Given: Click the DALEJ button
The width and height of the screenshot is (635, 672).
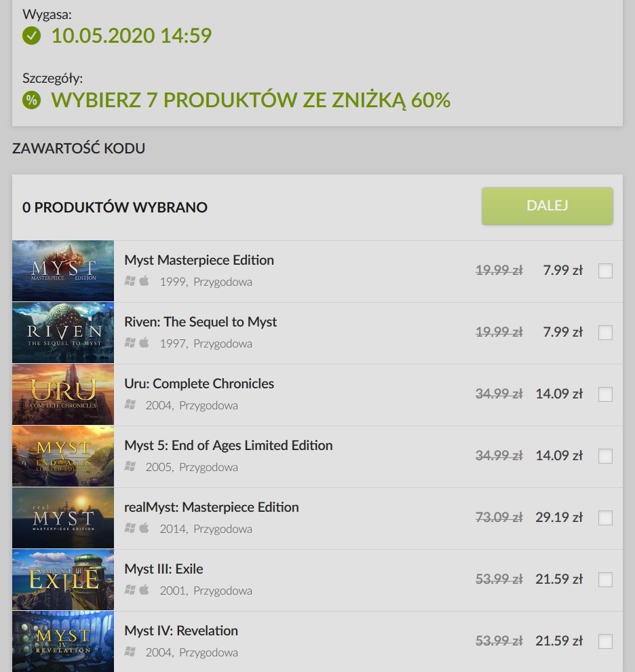Looking at the screenshot, I should (x=547, y=206).
